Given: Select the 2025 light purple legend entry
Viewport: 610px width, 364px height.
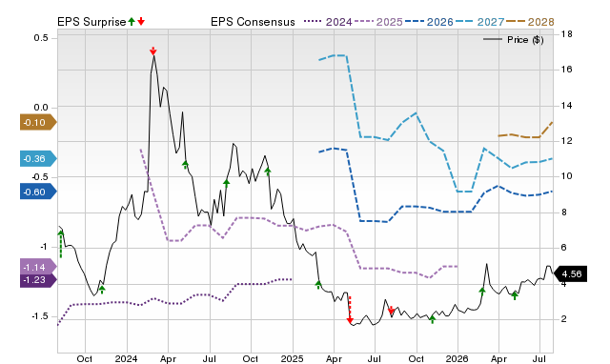Looking at the screenshot, I should coord(378,22).
